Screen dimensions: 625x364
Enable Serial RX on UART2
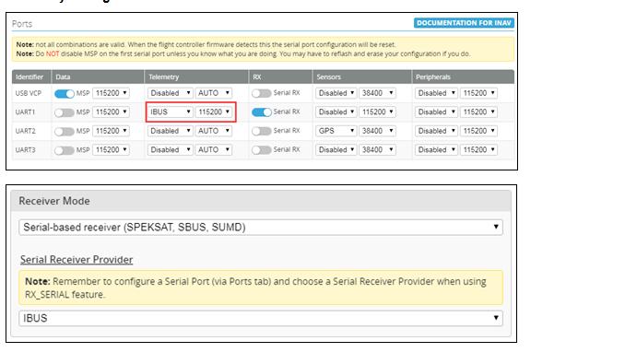click(262, 131)
